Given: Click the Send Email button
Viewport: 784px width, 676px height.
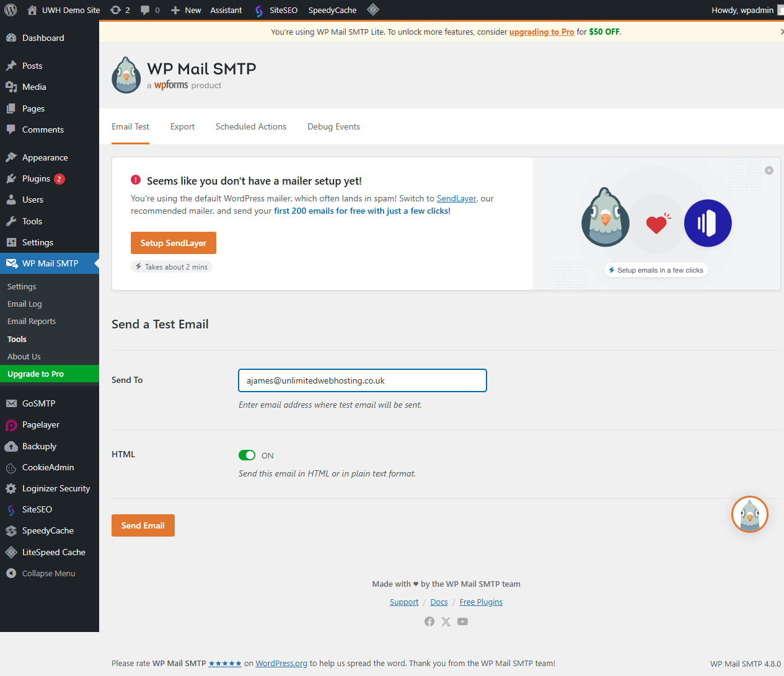Looking at the screenshot, I should pos(143,525).
